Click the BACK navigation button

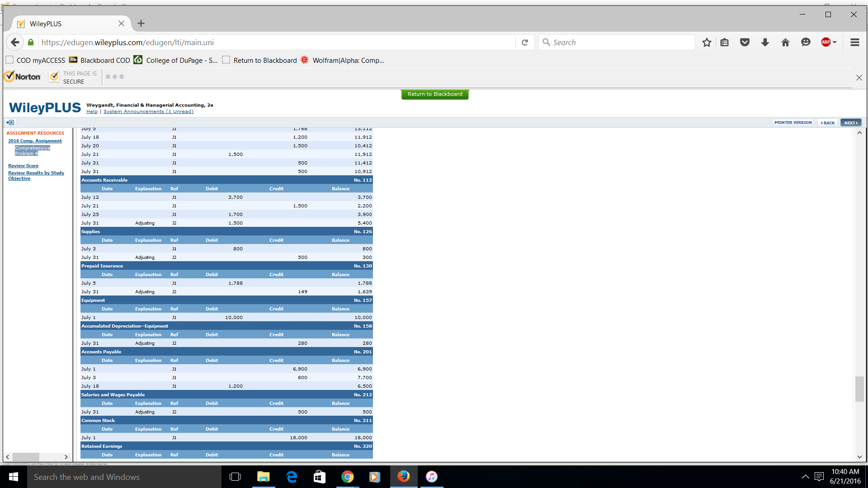pos(828,122)
